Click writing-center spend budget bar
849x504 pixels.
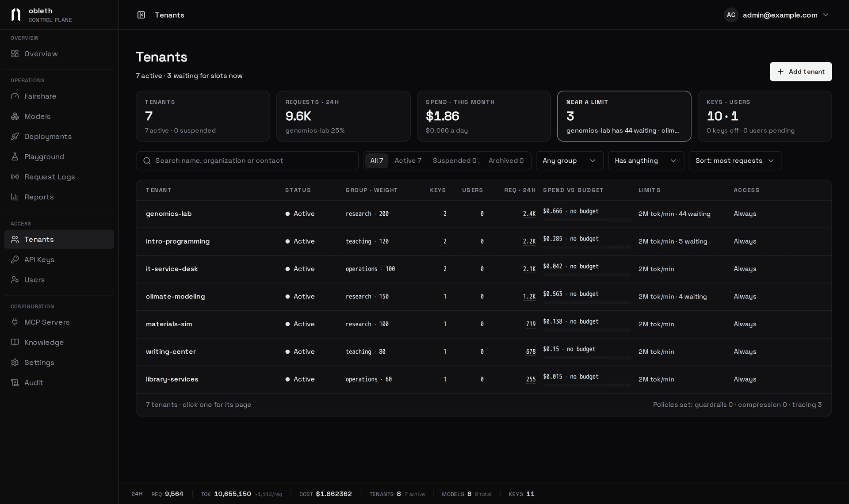coord(587,358)
